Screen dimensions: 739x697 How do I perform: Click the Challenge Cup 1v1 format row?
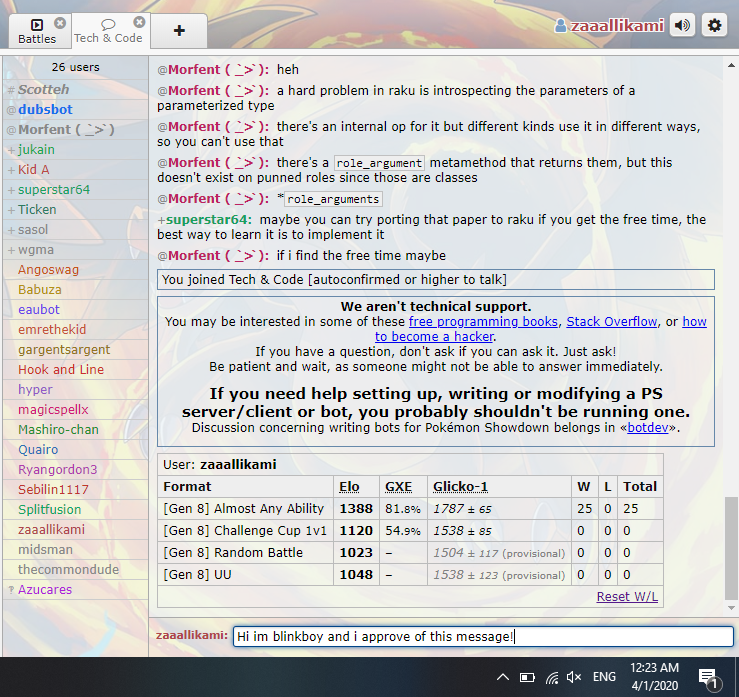411,531
